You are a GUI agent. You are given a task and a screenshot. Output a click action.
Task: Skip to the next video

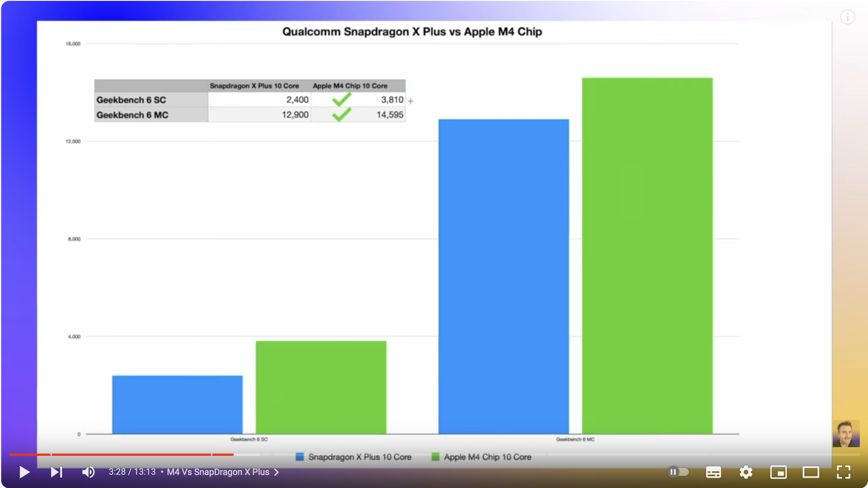(x=56, y=472)
